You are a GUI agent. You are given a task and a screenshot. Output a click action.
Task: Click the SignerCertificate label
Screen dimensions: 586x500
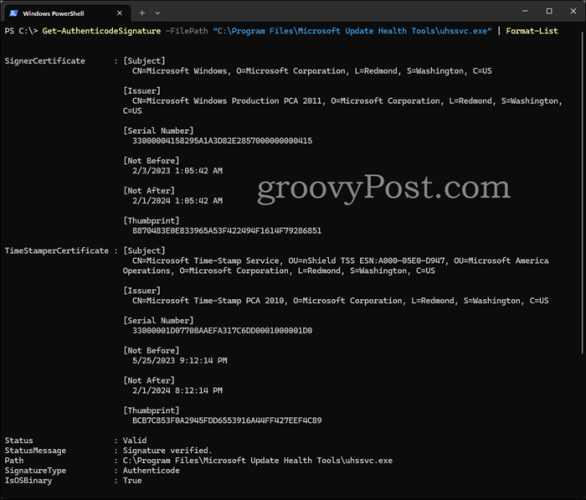pos(45,61)
